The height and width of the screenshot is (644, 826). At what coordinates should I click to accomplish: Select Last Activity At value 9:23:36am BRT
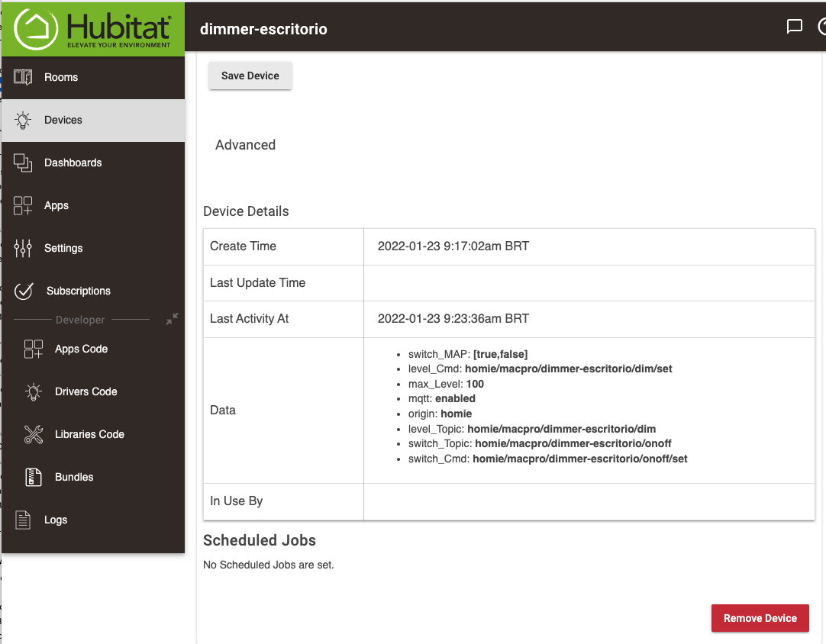click(x=453, y=319)
